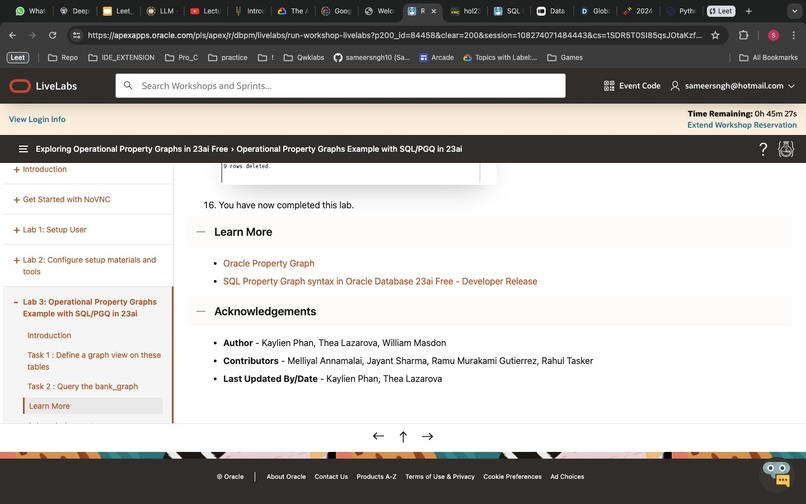
Task: Switch to the SQL browser tab
Action: [508, 11]
